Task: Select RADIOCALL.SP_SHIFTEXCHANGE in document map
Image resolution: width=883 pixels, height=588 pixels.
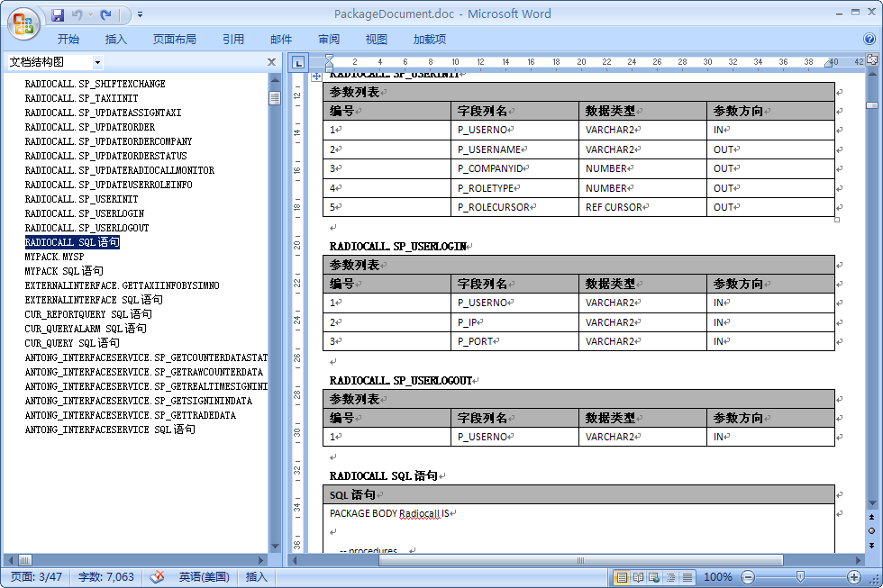Action: [96, 84]
